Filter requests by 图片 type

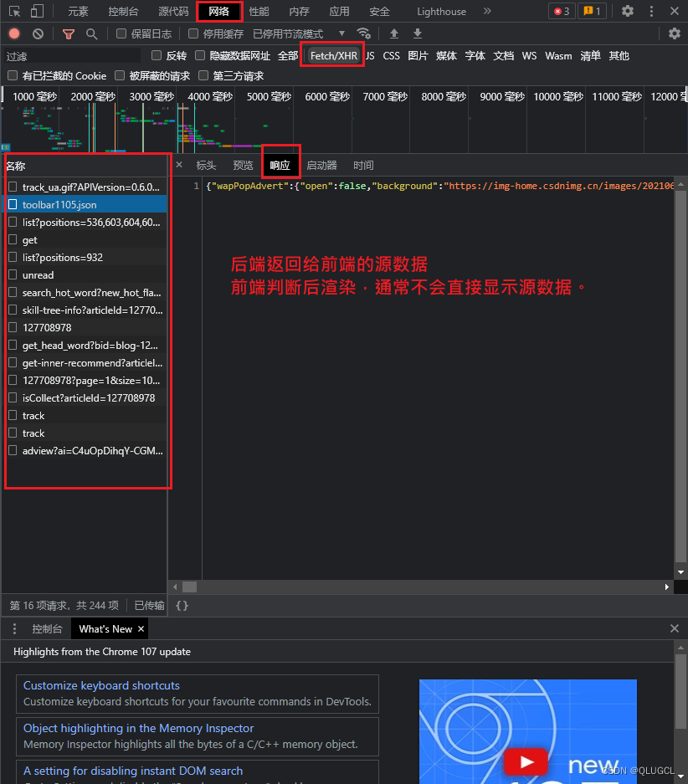(x=418, y=55)
